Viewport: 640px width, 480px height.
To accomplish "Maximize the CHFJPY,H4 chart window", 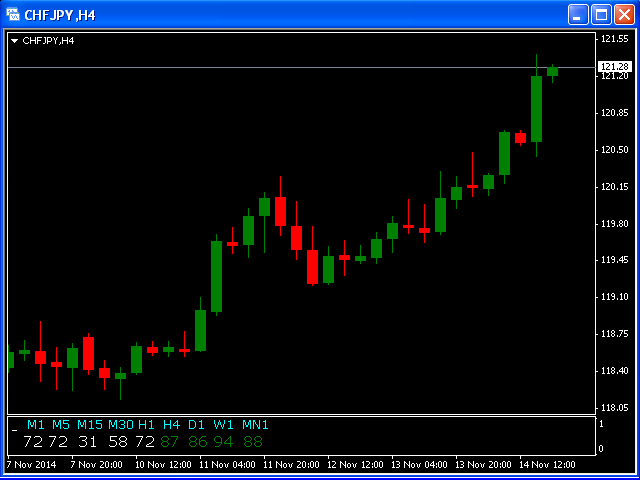I will point(601,14).
